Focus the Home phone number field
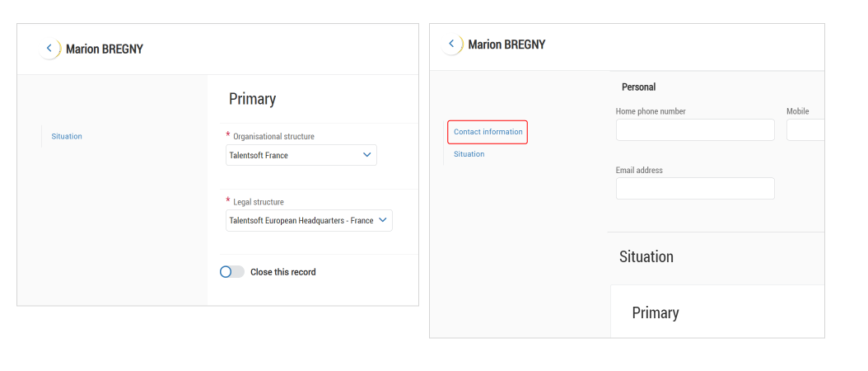 tap(694, 130)
